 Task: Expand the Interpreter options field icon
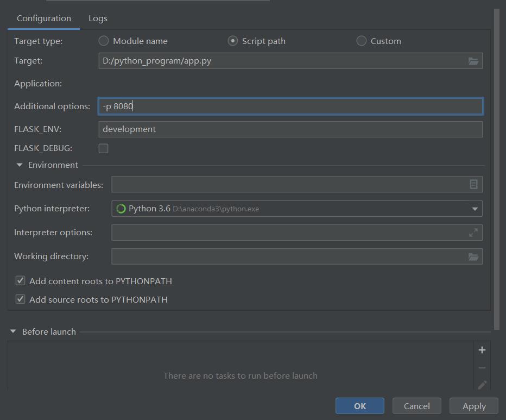coord(473,233)
